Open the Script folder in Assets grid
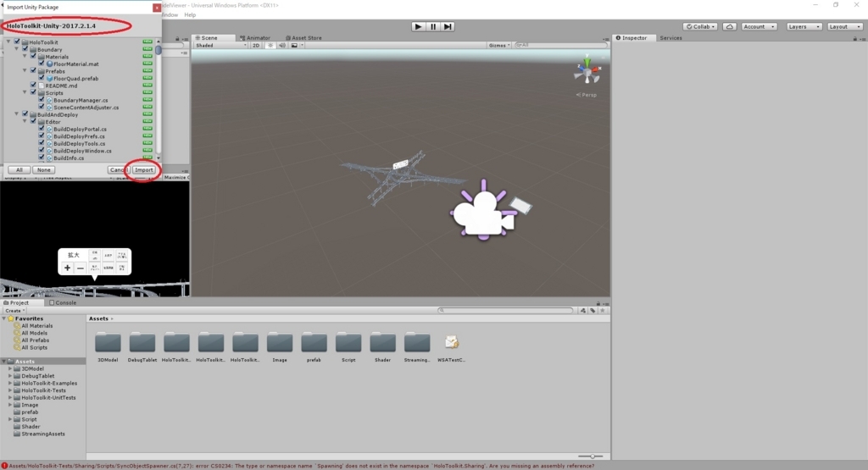 point(348,342)
